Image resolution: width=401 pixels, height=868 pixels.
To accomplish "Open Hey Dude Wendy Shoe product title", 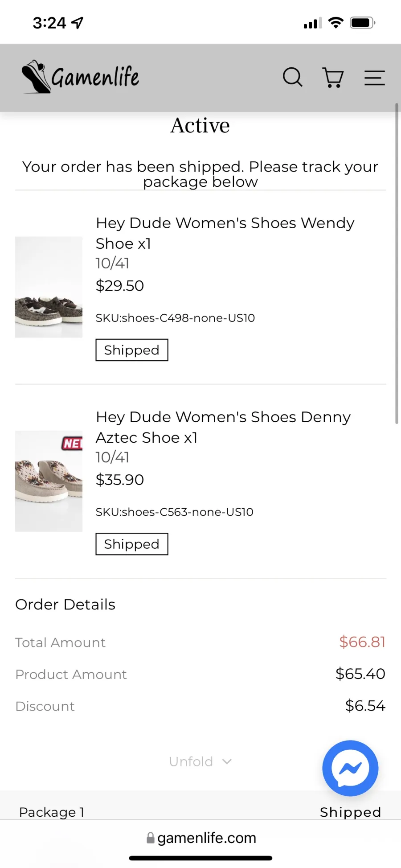I will [x=225, y=233].
